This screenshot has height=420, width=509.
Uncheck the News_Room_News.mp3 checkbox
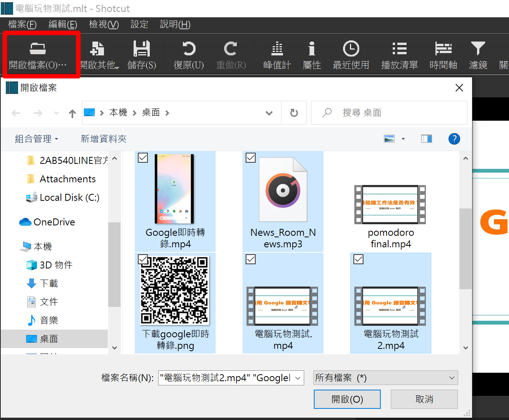point(251,158)
